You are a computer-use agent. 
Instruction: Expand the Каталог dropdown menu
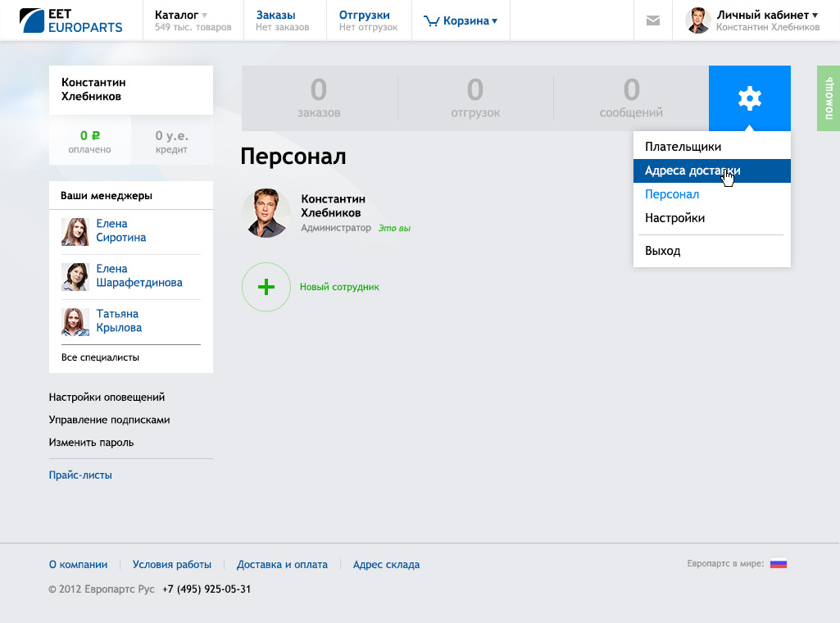tap(181, 15)
